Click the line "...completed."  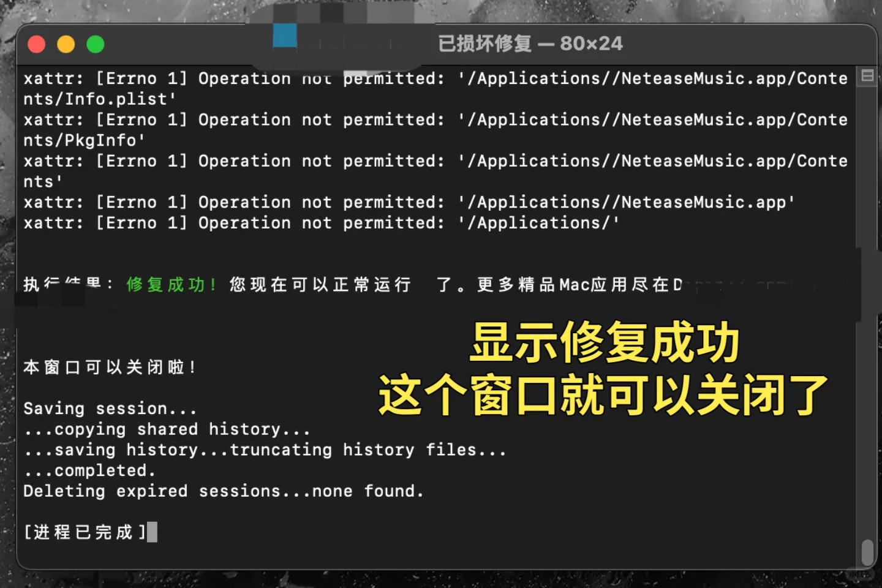(x=89, y=470)
